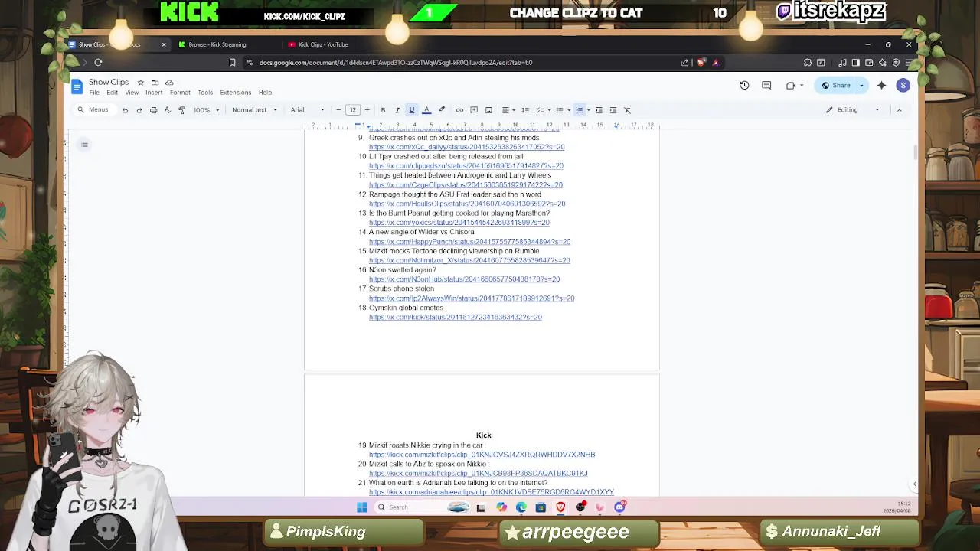
Task: Open Brave VPN shield icon
Action: [x=896, y=63]
